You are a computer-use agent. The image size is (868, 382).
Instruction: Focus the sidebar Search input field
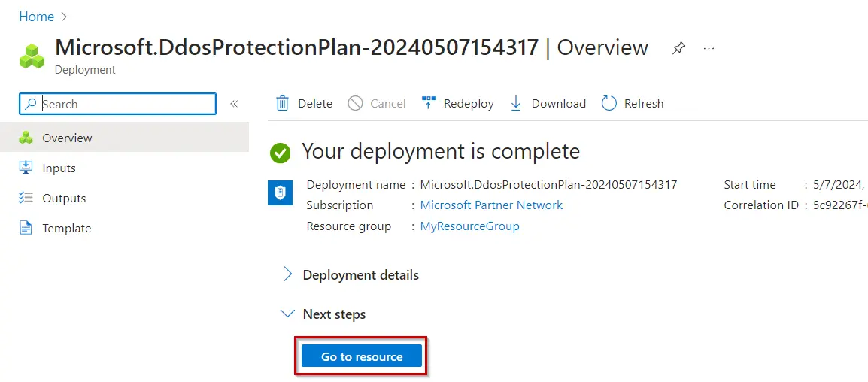click(124, 105)
